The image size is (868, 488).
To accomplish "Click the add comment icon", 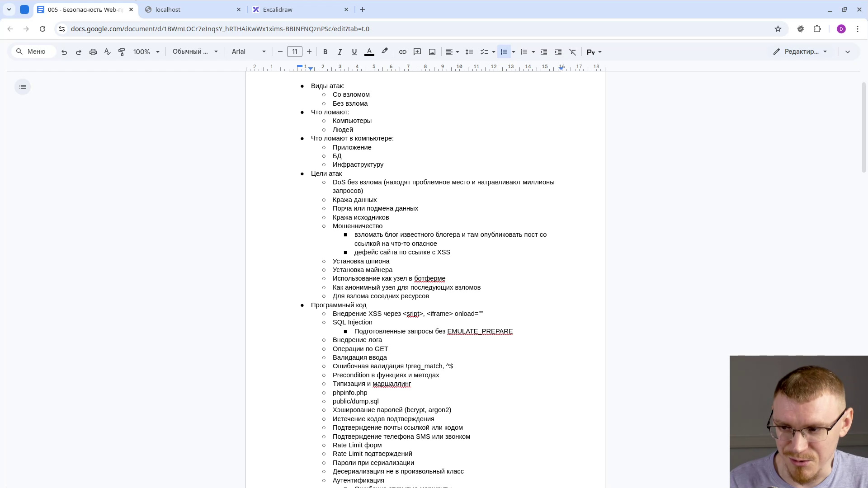I will click(417, 52).
